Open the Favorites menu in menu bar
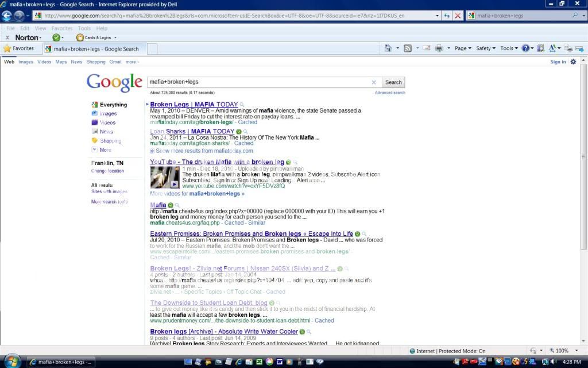Image resolution: width=588 pixels, height=368 pixels. point(62,28)
